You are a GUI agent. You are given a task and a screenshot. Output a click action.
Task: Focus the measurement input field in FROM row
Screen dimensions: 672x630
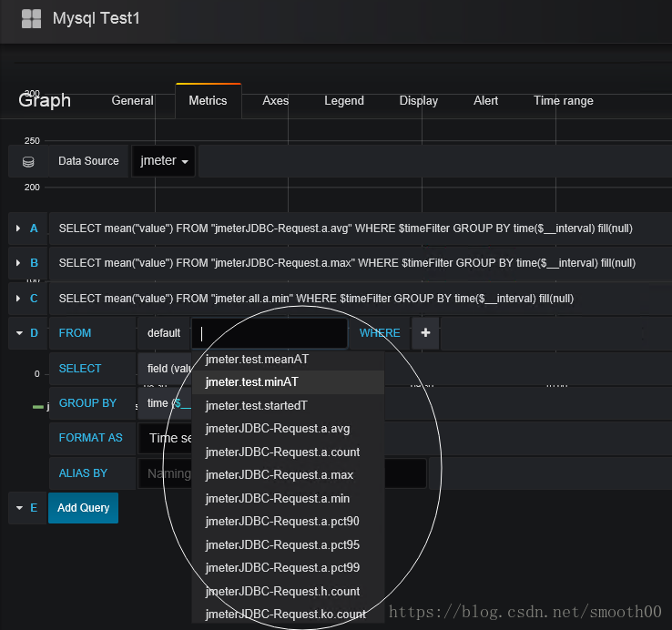270,333
